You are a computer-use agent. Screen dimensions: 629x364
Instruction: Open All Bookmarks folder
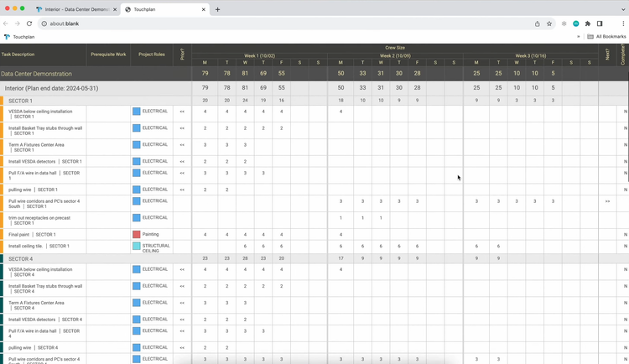606,37
